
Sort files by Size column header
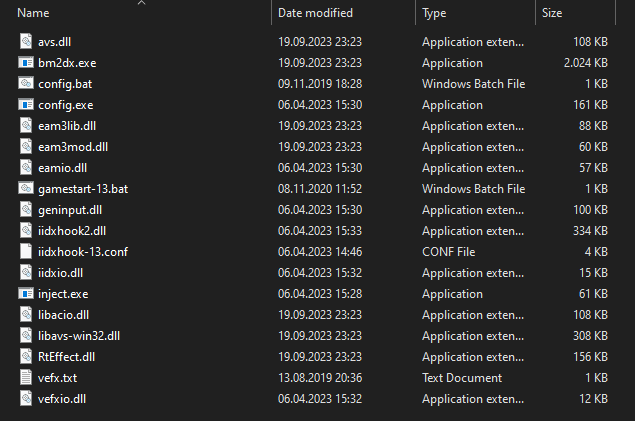(x=552, y=13)
